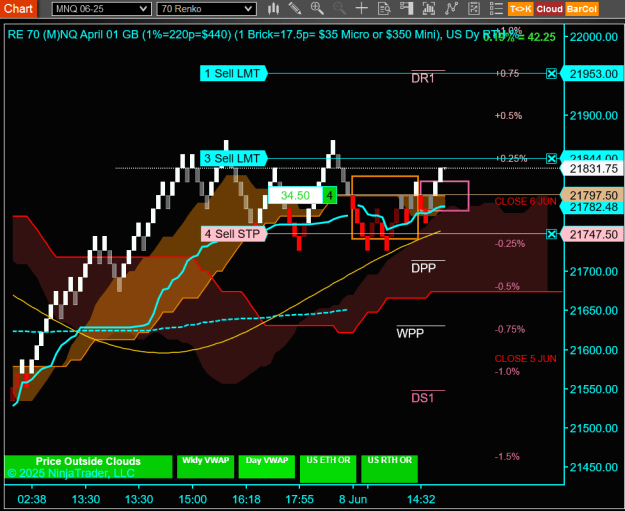The width and height of the screenshot is (625, 511).
Task: Click the -0.75% level label
Action: coord(510,329)
